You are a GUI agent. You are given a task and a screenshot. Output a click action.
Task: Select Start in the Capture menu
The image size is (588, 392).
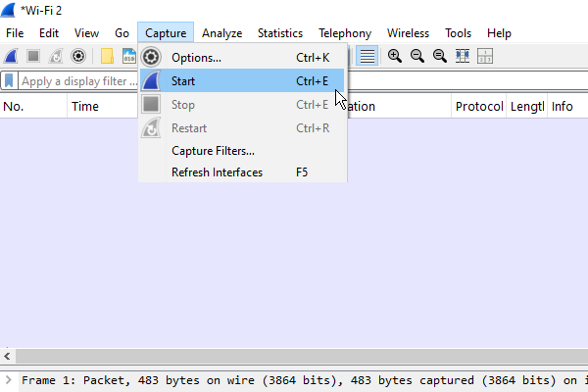[243, 80]
